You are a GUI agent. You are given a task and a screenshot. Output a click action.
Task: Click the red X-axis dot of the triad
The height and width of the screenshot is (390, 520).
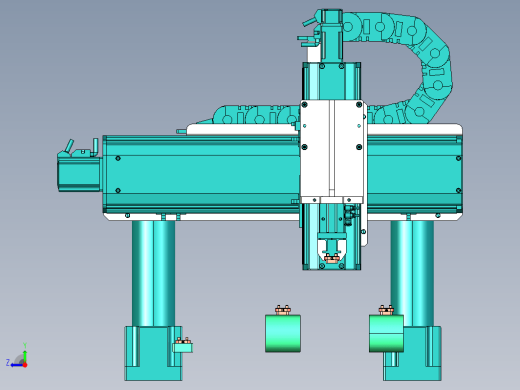[x=25, y=365]
